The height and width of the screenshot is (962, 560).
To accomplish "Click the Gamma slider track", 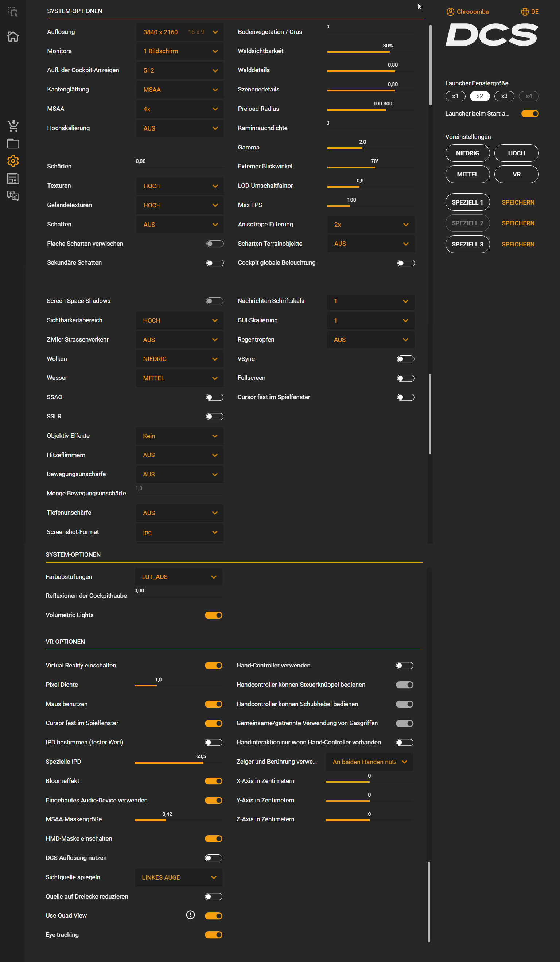I will coord(371,148).
